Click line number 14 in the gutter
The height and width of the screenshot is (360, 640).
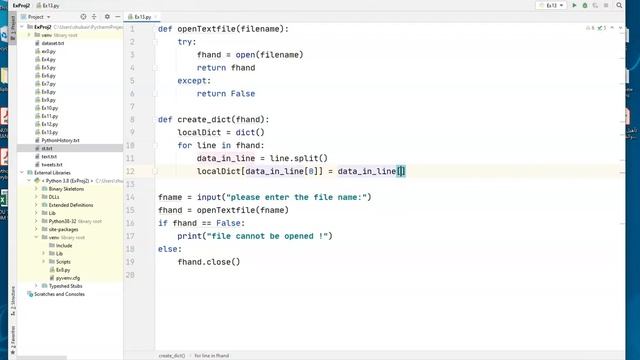click(130, 197)
